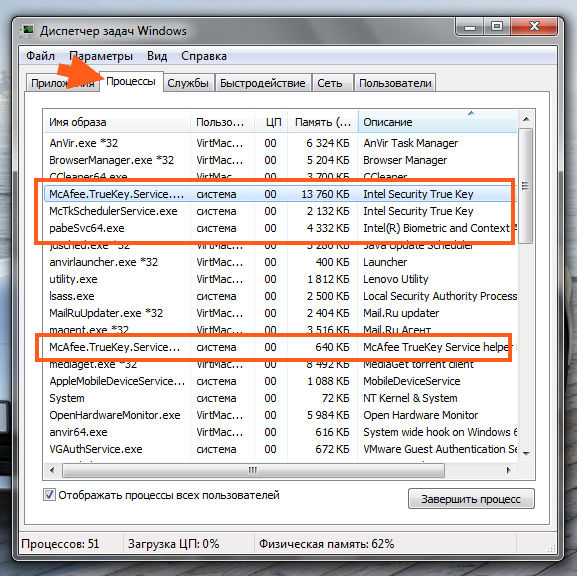
Task: Select the AppleMobileDeviceService process
Action: point(280,381)
